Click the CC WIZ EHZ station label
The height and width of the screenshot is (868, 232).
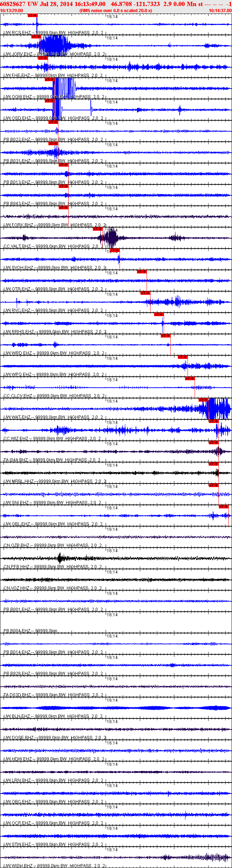pos(52,439)
